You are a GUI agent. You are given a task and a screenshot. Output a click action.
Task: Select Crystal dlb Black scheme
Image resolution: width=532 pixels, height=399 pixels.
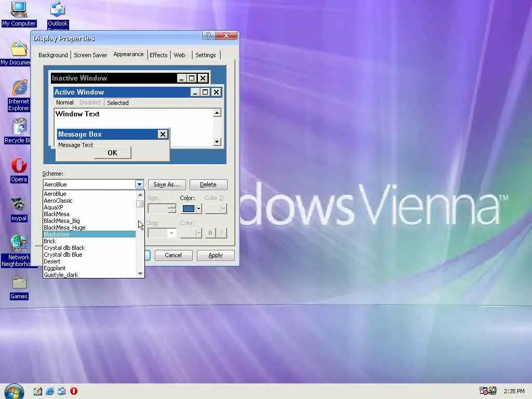(89, 248)
